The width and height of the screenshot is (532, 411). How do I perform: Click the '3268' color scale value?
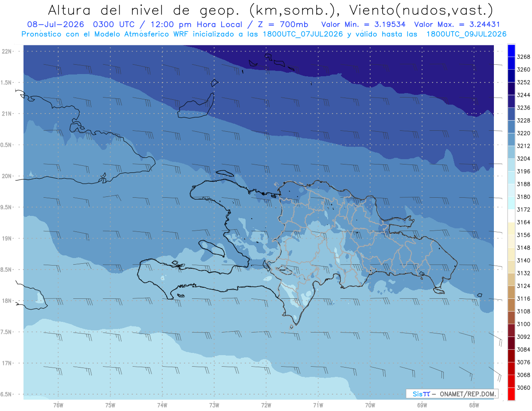pos(524,57)
